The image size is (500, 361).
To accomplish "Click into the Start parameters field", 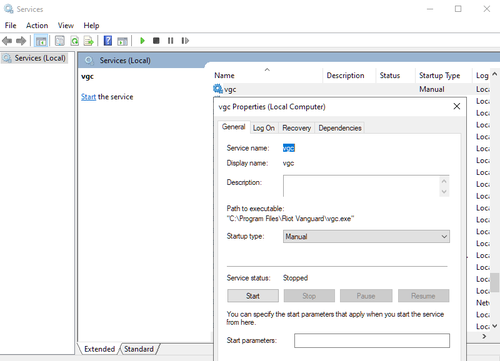I will tap(372, 340).
